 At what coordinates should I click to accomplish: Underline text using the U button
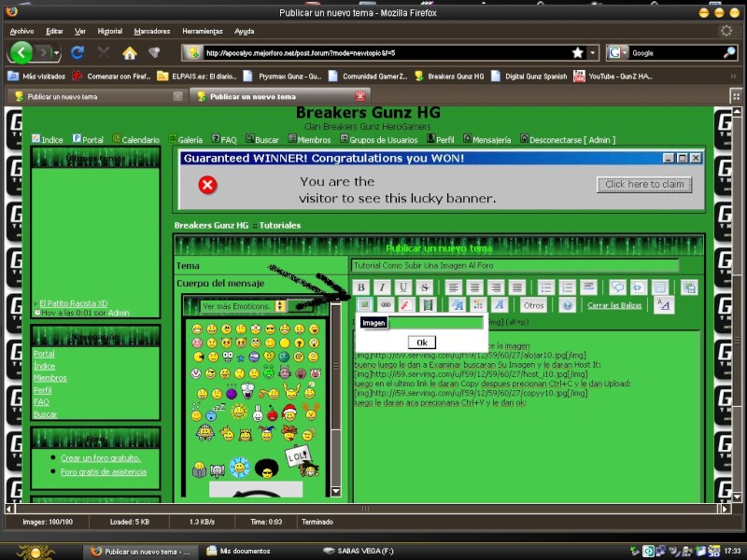403,287
